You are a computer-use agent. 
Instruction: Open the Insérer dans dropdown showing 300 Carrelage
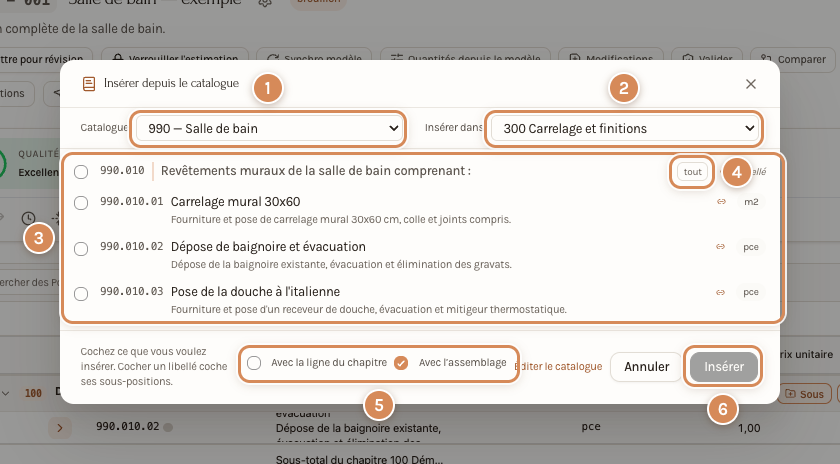pos(624,129)
